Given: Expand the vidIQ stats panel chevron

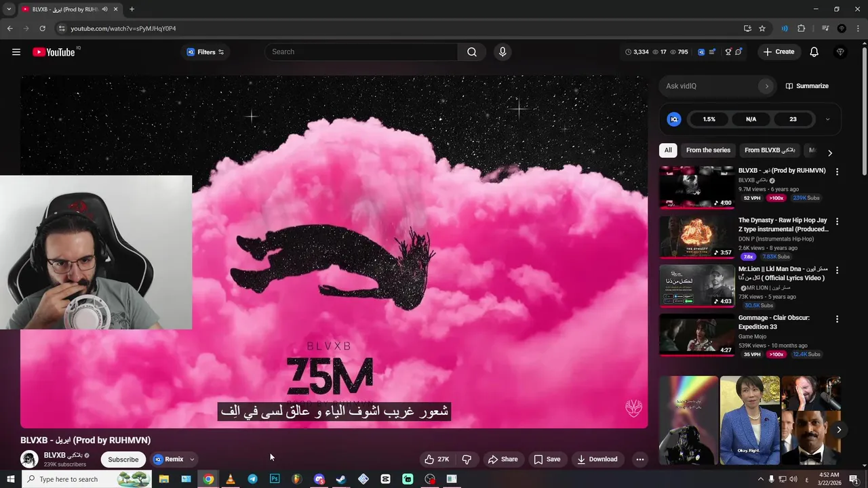Looking at the screenshot, I should [827, 119].
